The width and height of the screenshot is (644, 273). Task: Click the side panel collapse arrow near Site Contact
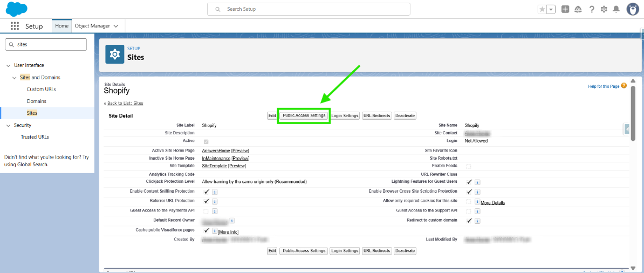point(627,129)
